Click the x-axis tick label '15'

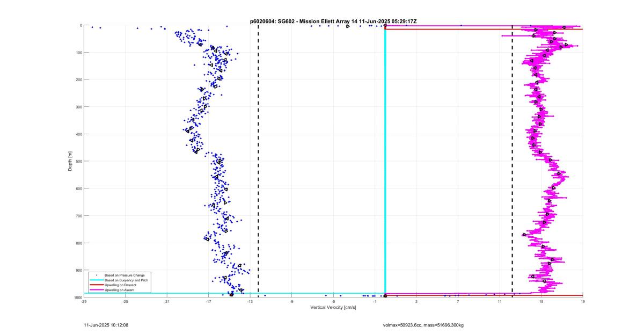click(x=541, y=301)
